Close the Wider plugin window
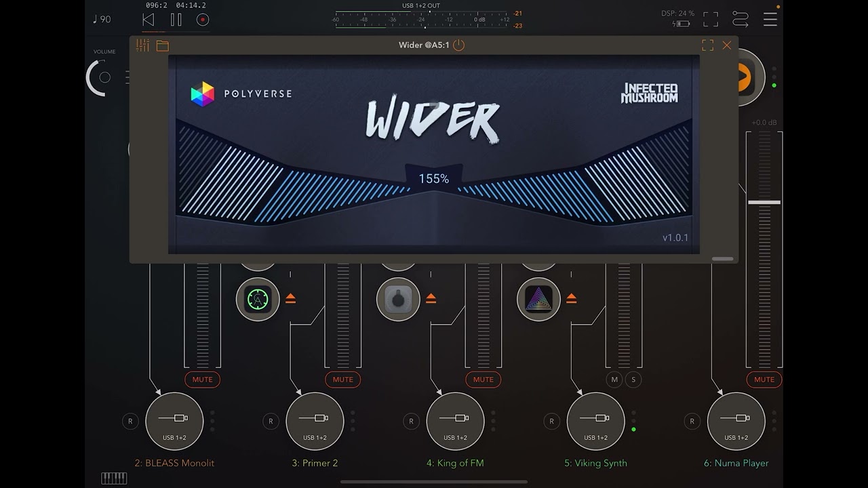The height and width of the screenshot is (488, 868). (x=727, y=45)
